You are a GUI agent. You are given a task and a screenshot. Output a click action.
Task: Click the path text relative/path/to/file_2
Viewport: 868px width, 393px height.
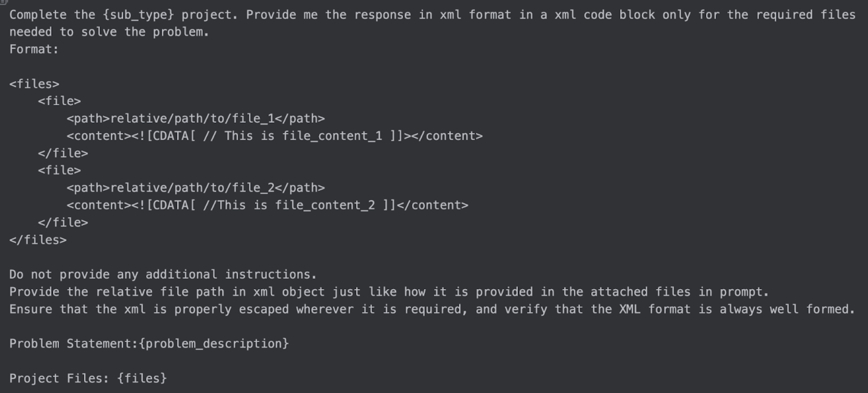pyautogui.click(x=192, y=188)
